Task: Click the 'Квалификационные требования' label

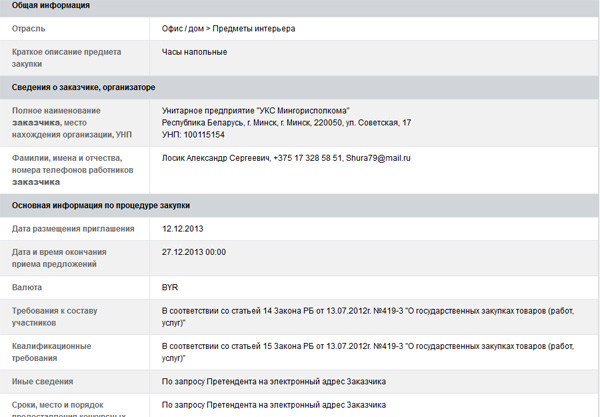Action: click(x=52, y=352)
